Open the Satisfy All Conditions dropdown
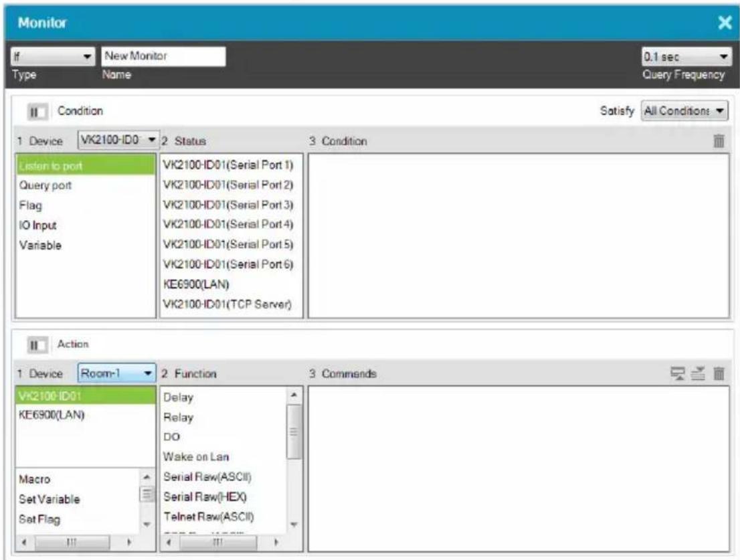This screenshot has width=740, height=560. click(x=684, y=111)
